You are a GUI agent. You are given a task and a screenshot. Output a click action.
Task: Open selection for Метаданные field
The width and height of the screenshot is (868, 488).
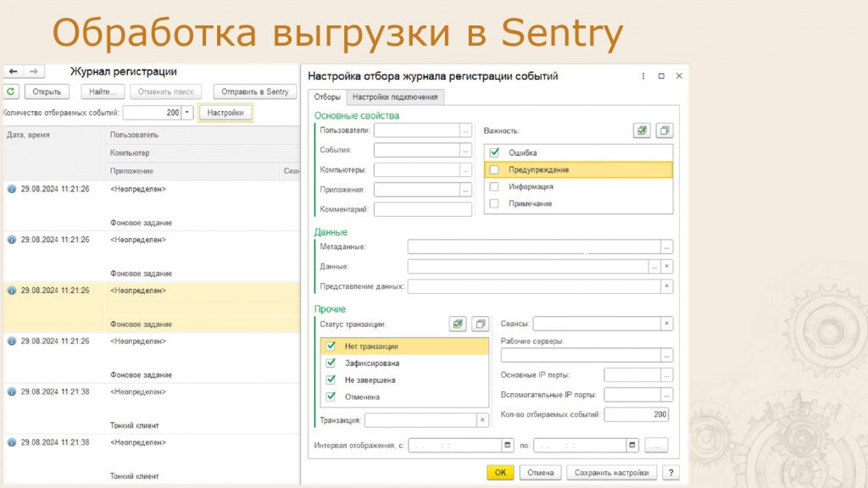[x=666, y=247]
